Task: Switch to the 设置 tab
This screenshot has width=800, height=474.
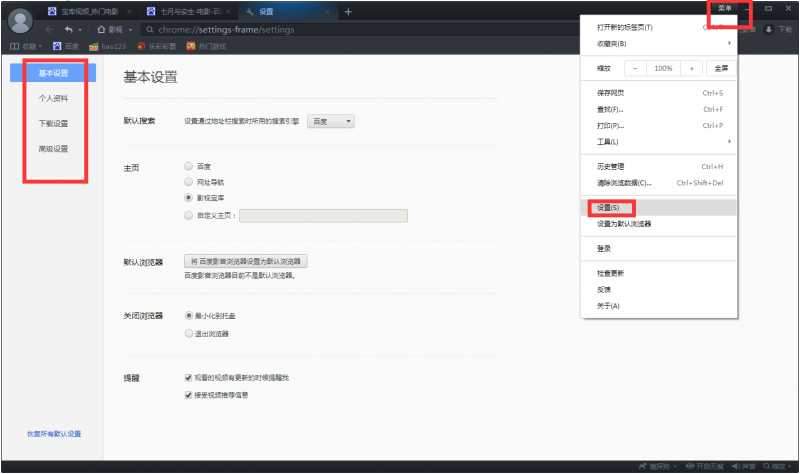Action: click(288, 11)
